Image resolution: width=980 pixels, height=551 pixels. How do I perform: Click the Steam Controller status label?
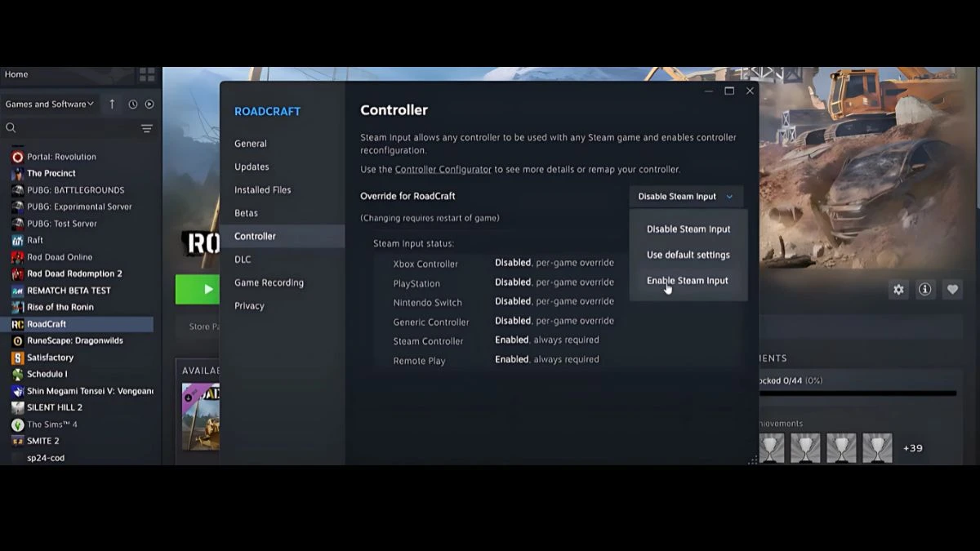pos(428,341)
